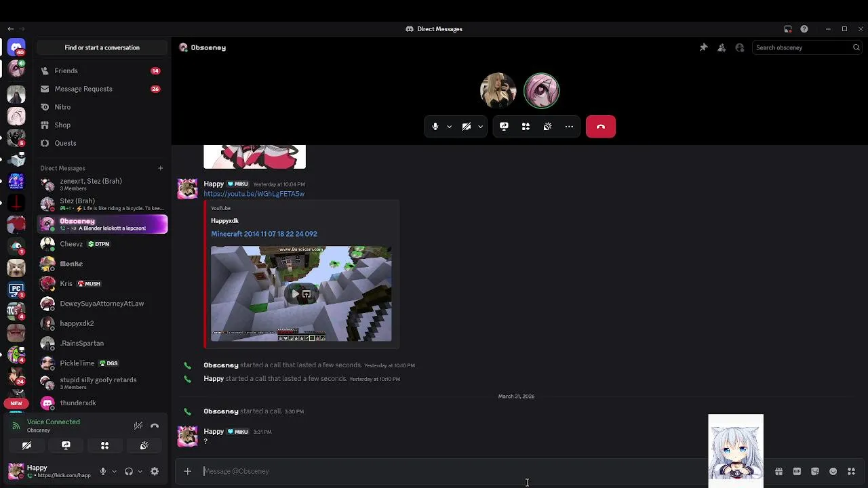The image size is (868, 488).
Task: Start an activity from bottom-left voice panel
Action: [104, 445]
